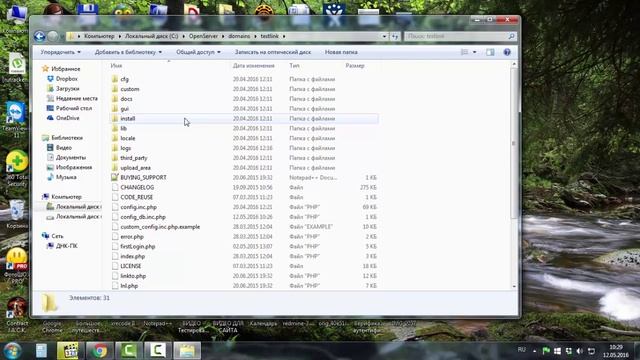Open the Корзина recycle bin desktop icon
Screen dimensions: 640x360
[x=17, y=214]
